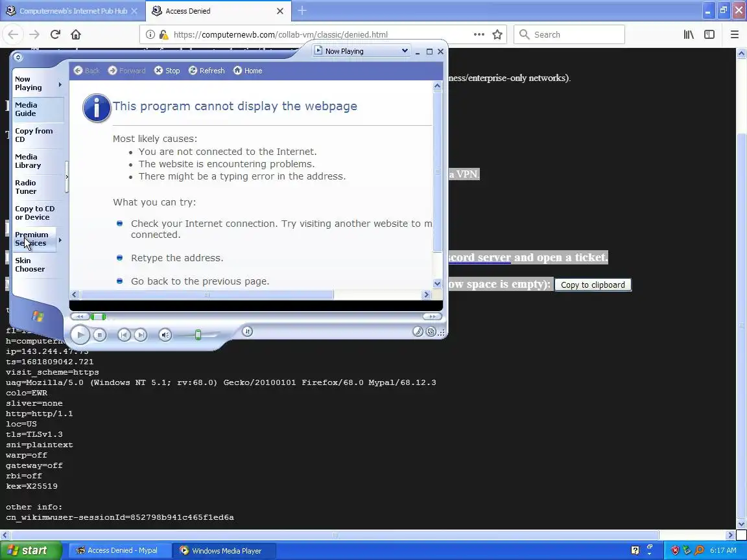Play media in Windows Media Player
This screenshot has height=560, width=747.
80,334
